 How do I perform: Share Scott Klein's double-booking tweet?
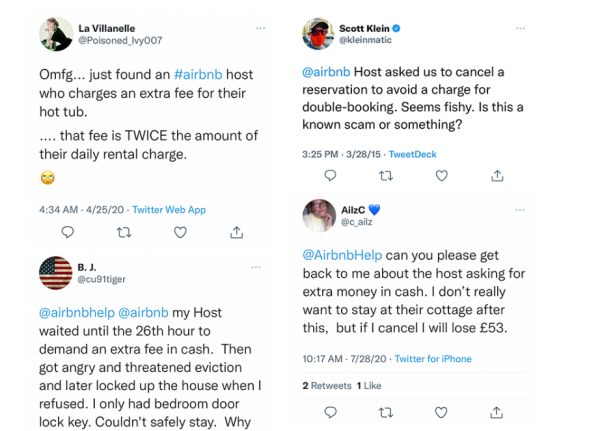(x=497, y=176)
